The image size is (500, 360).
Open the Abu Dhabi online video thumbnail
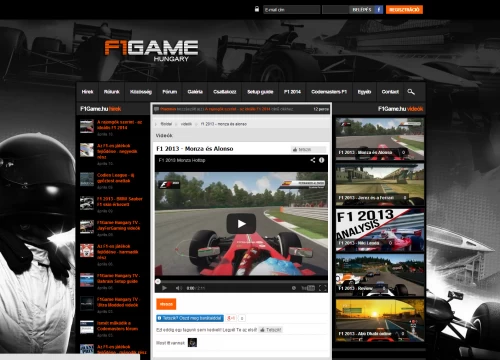[x=380, y=320]
